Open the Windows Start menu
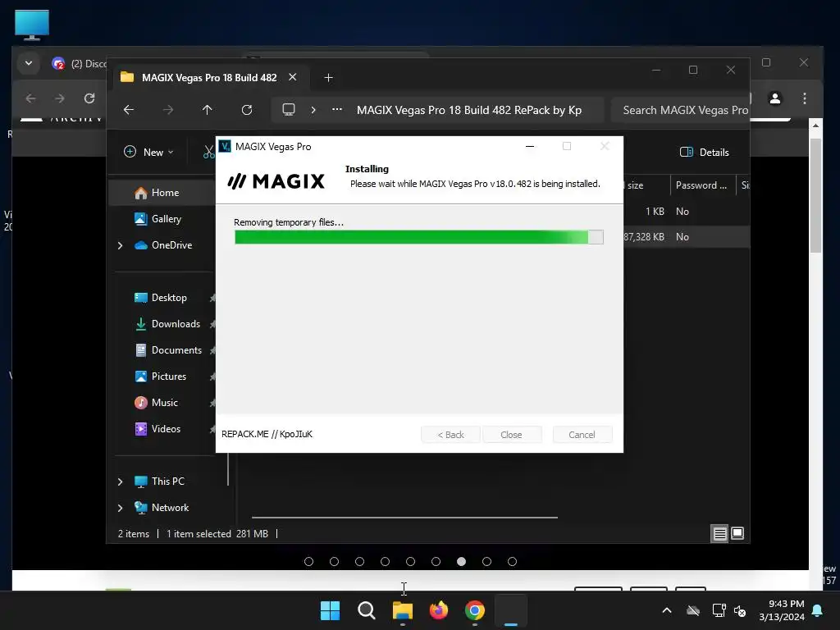The width and height of the screenshot is (840, 630). 330,610
